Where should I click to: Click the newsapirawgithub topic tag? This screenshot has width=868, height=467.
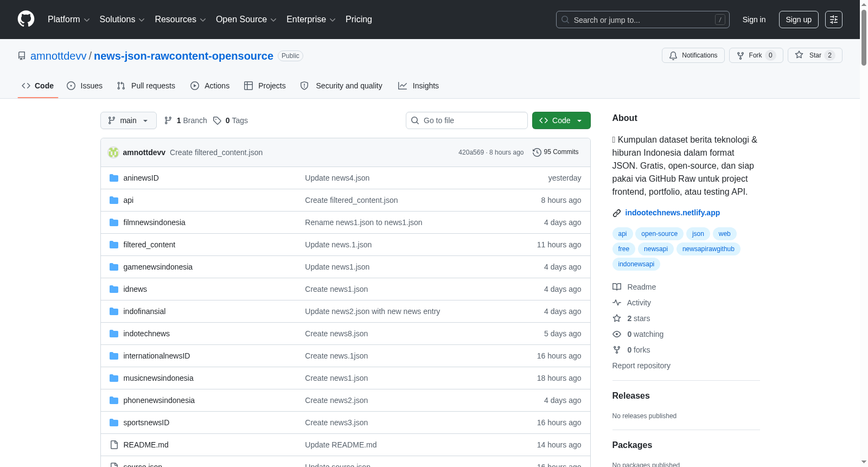pyautogui.click(x=709, y=249)
